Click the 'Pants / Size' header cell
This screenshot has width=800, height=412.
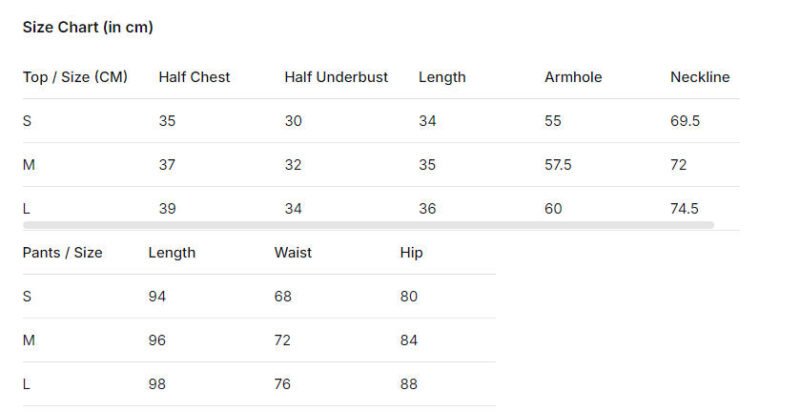[62, 253]
